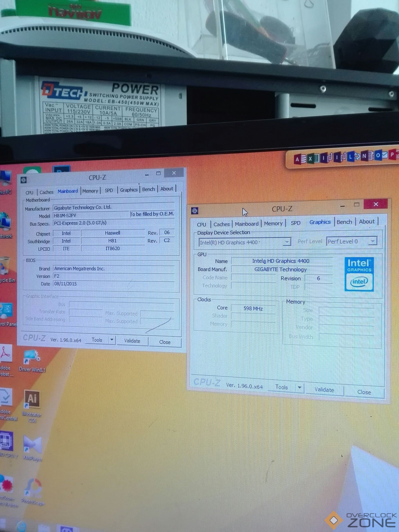Open Mainboard tab in the Graphics CPU-Z window
Image resolution: width=399 pixels, height=532 pixels.
247,224
